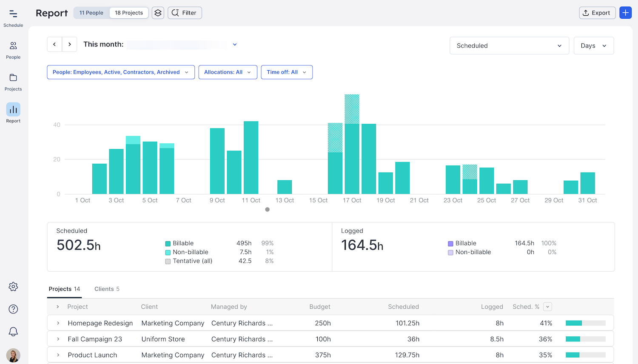Click the layers view icon
This screenshot has width=638, height=364.
tap(158, 13)
